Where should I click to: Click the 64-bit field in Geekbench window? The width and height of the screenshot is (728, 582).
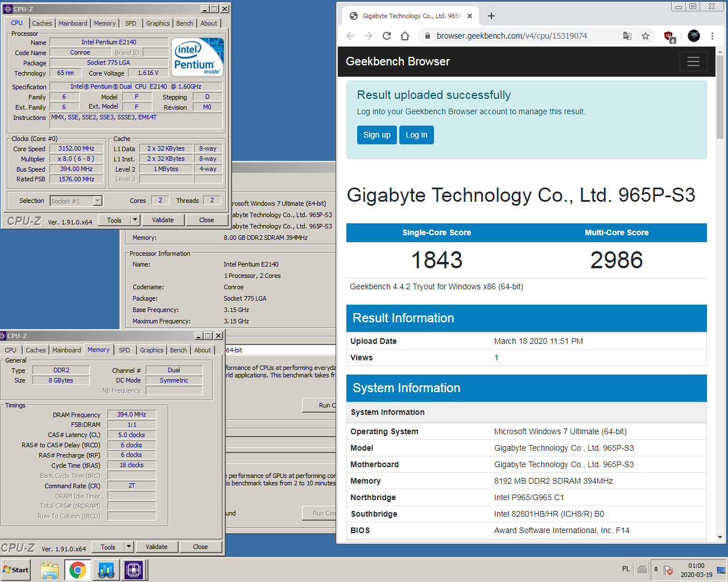click(x=280, y=350)
